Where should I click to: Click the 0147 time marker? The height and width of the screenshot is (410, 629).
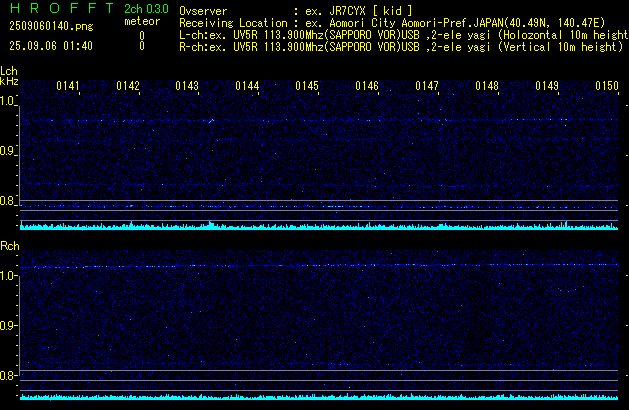tap(427, 86)
